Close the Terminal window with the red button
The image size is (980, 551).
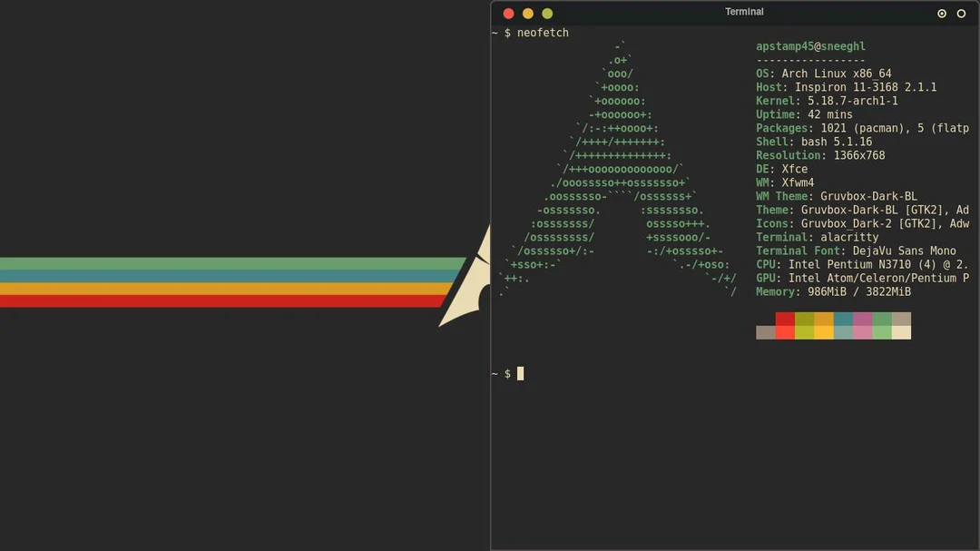coord(508,13)
